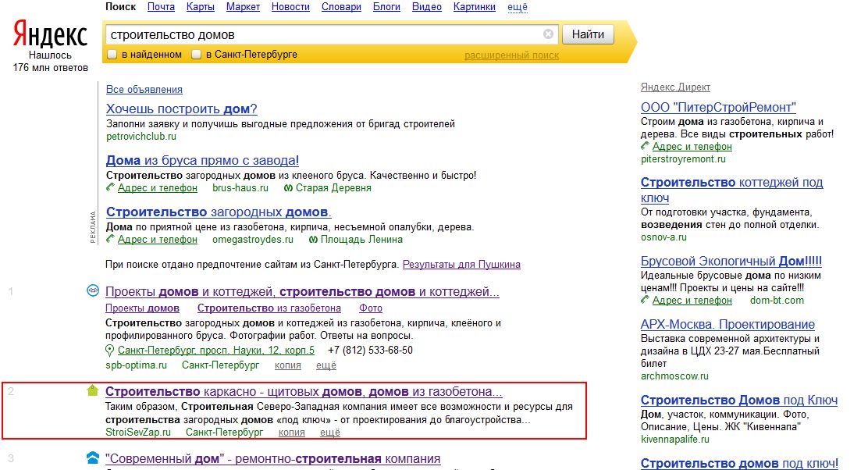Open the ООО "ПитерСтройРемонт" ad
The image size is (868, 470).
(718, 107)
